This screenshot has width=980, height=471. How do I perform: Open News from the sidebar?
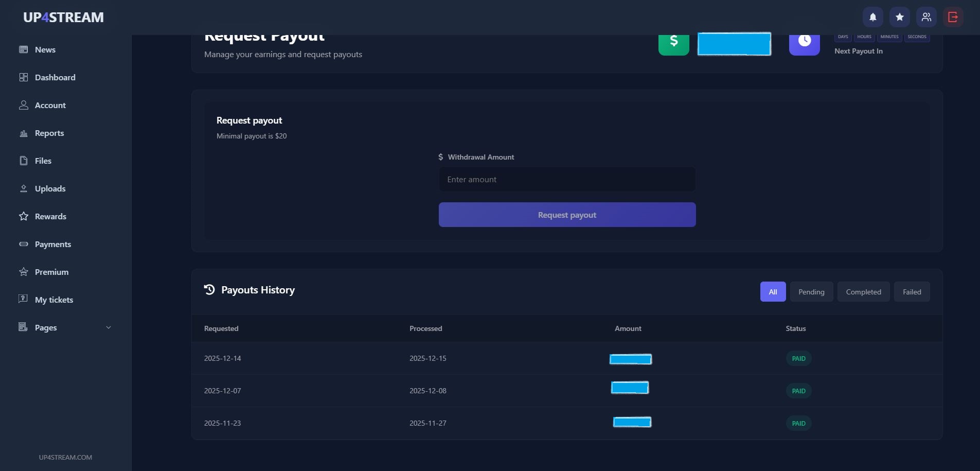pyautogui.click(x=45, y=49)
